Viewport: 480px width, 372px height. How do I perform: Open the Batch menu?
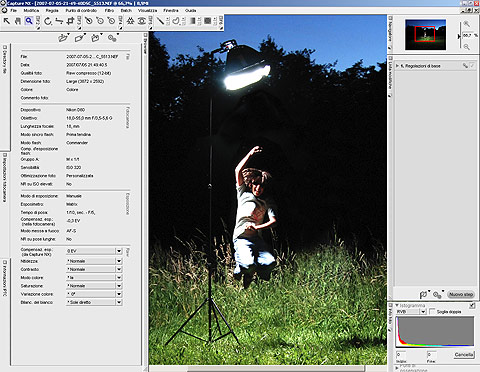(x=126, y=10)
